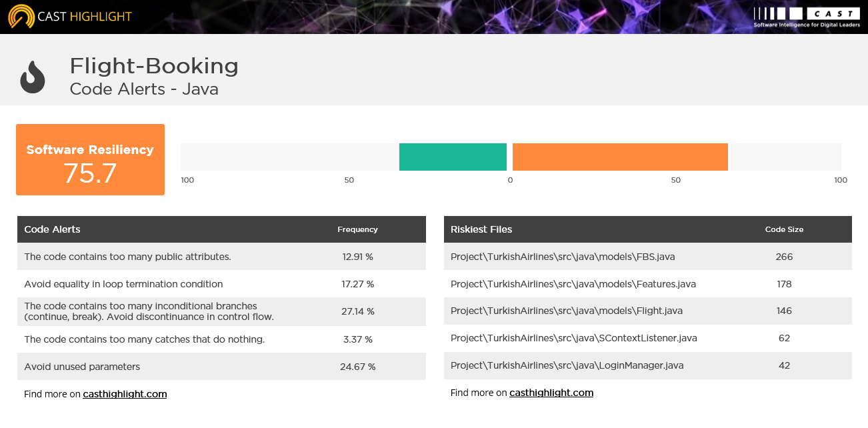The image size is (868, 428).
Task: Choose the LoginManager.java file row
Action: (648, 365)
